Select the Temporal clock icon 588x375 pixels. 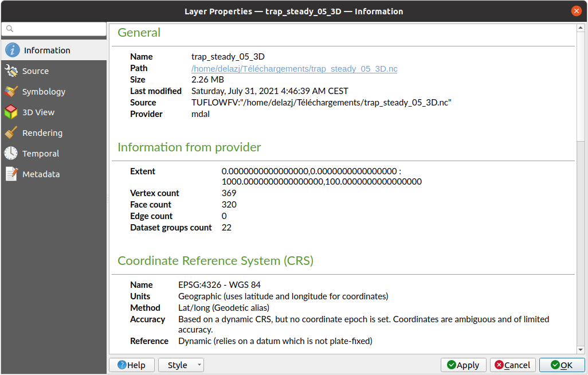click(x=11, y=154)
